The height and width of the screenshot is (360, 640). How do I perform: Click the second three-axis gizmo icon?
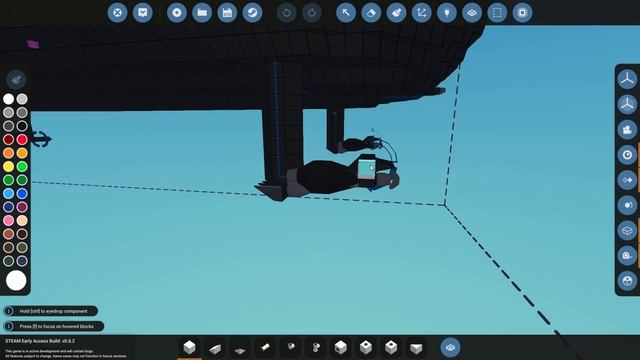(x=627, y=104)
